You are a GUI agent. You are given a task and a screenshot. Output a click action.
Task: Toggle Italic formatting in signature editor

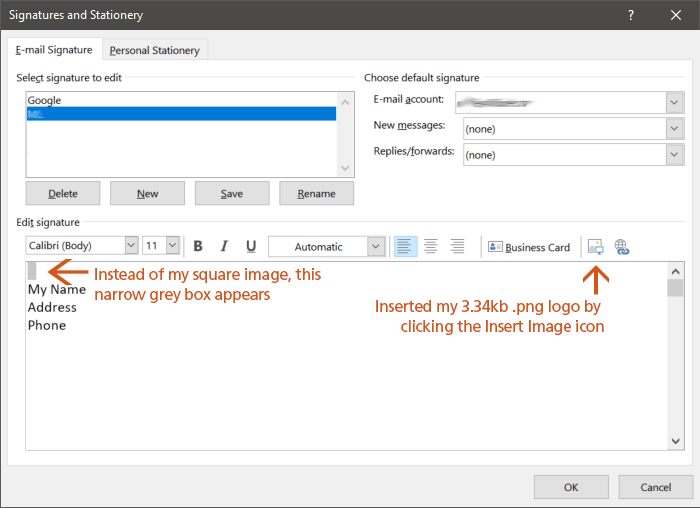(224, 246)
